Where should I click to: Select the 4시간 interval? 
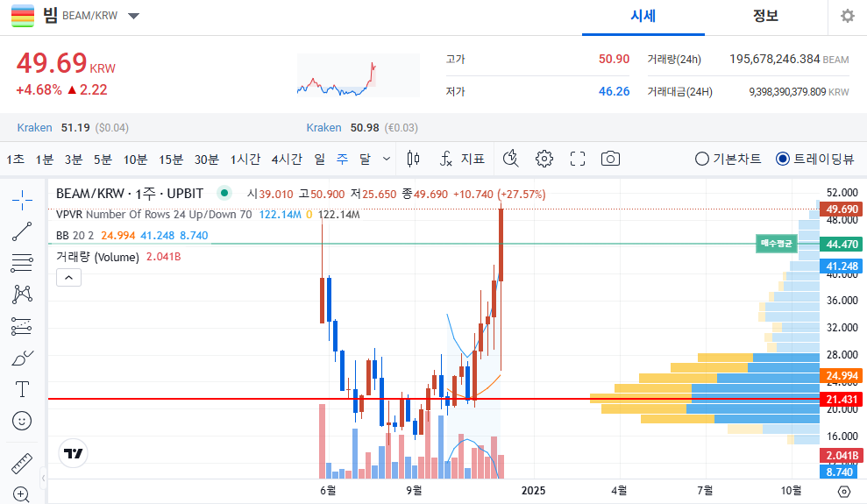tap(287, 160)
